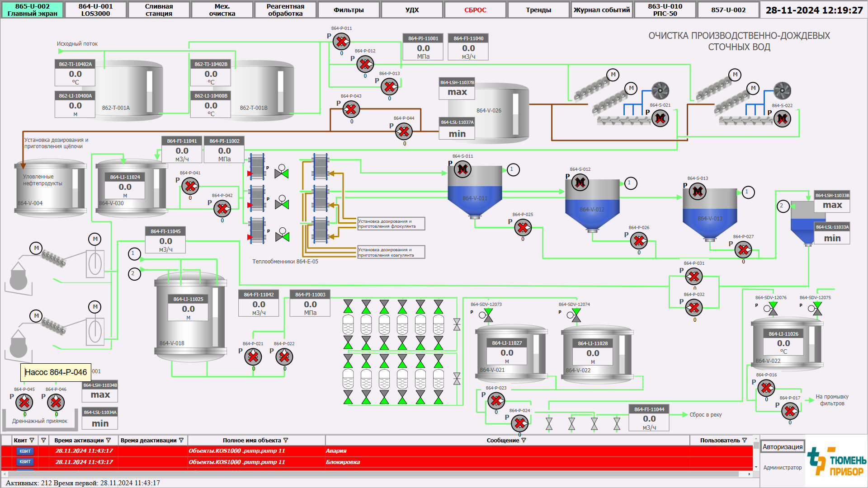This screenshot has height=488, width=868.
Task: Click the Авторизация button
Action: (x=783, y=447)
